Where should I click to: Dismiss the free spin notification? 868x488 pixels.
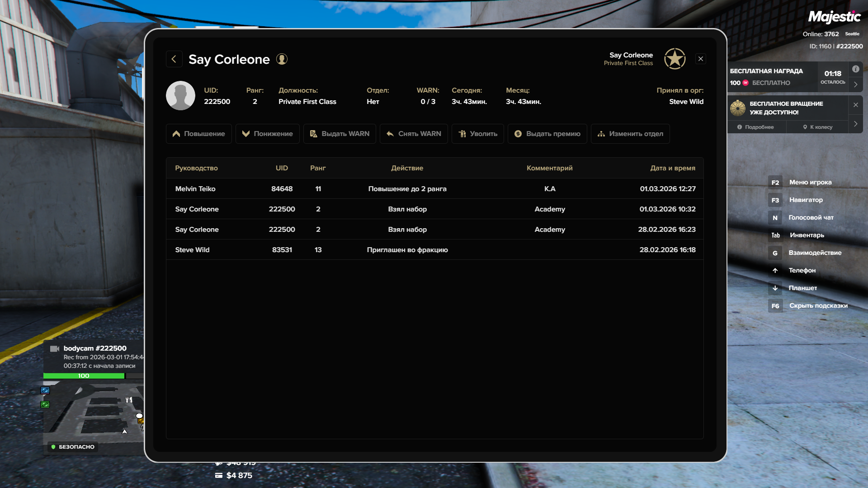[855, 105]
